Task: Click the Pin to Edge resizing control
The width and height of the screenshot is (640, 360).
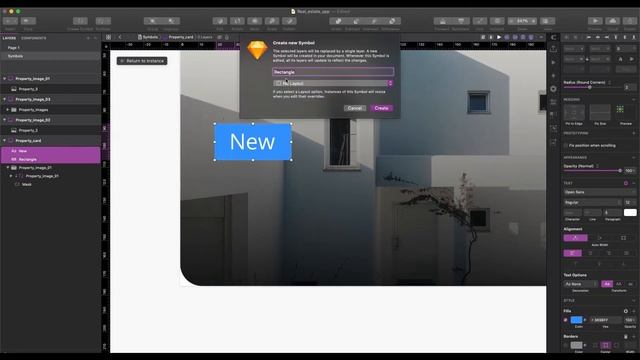Action: point(574,113)
